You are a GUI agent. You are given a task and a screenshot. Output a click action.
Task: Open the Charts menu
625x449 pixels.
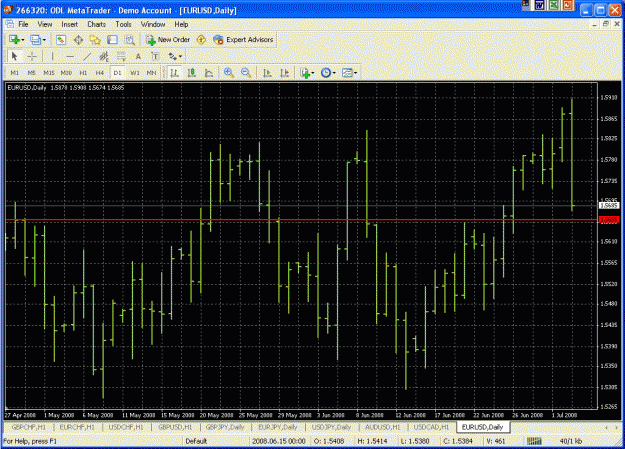click(96, 24)
